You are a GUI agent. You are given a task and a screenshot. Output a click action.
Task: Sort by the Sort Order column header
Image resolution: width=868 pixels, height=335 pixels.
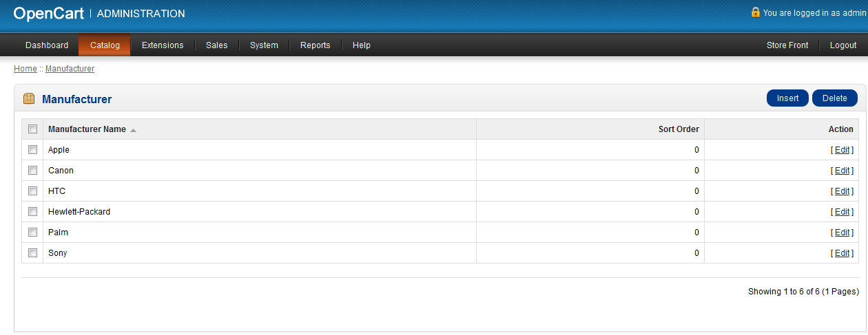click(x=679, y=129)
